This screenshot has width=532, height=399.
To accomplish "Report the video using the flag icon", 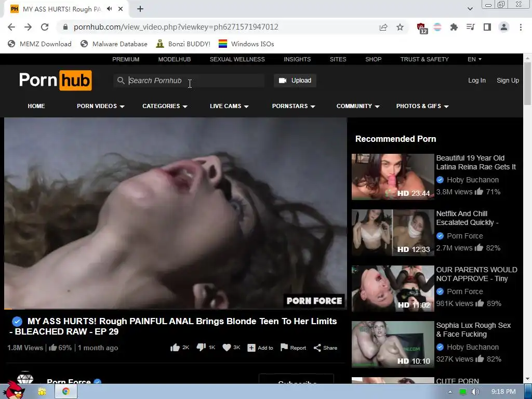I will click(284, 348).
